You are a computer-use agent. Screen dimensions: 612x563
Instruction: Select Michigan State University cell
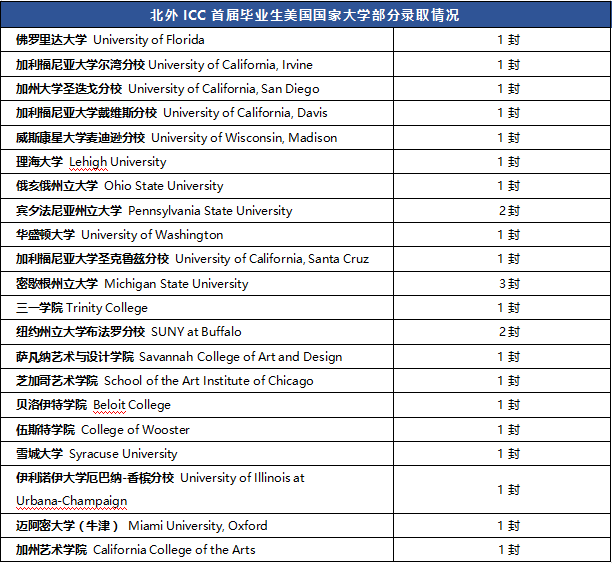pyautogui.click(x=197, y=283)
